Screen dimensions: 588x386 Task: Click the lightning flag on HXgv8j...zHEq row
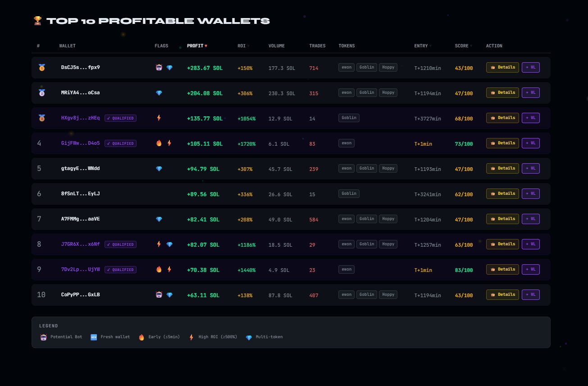159,118
